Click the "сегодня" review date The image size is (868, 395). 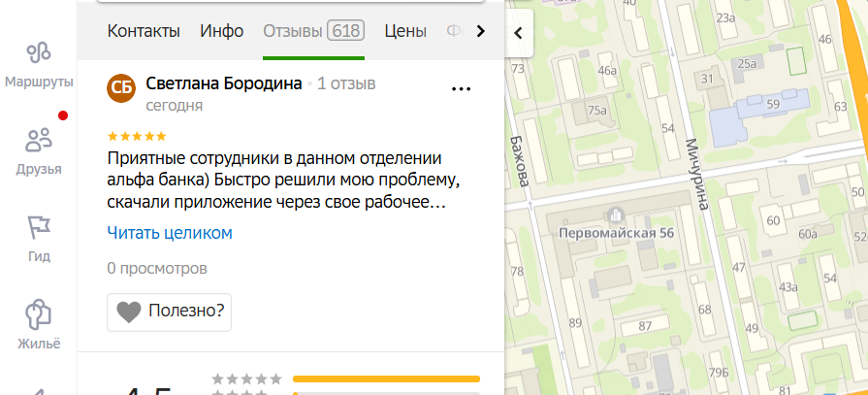tap(175, 105)
